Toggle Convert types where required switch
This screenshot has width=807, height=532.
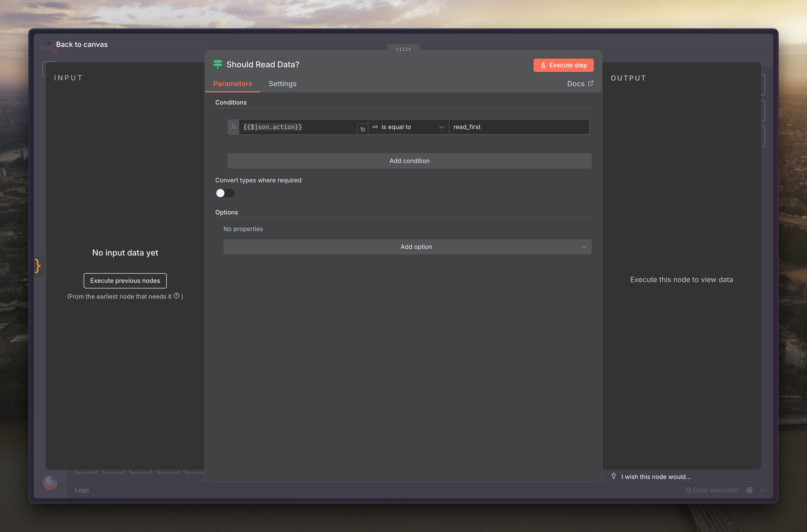(225, 193)
